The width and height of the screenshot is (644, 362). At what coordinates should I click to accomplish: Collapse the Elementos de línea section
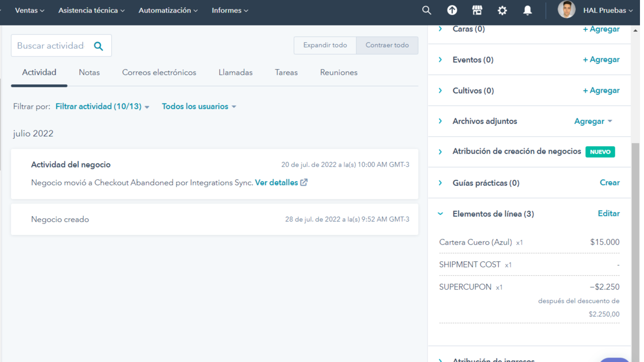[x=440, y=214]
